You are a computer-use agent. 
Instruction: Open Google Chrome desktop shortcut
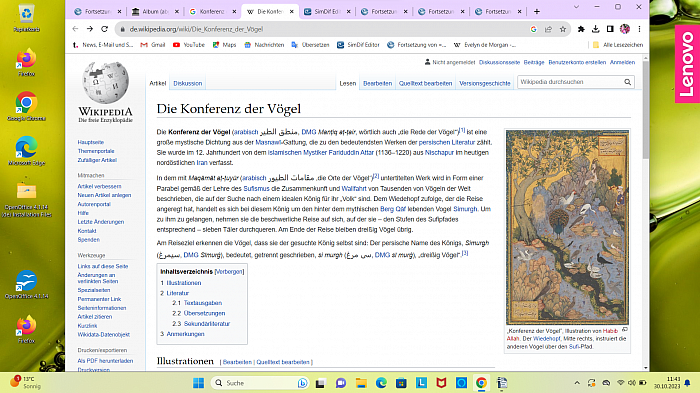(26, 107)
